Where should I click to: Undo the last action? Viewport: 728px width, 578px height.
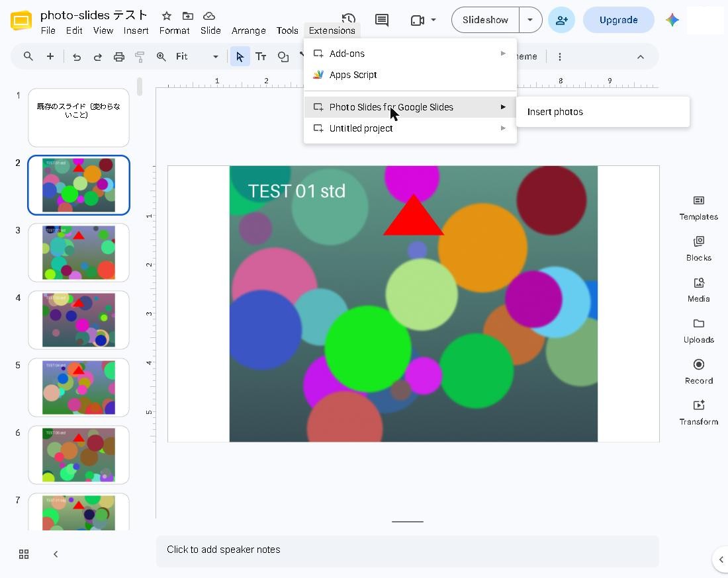click(77, 57)
